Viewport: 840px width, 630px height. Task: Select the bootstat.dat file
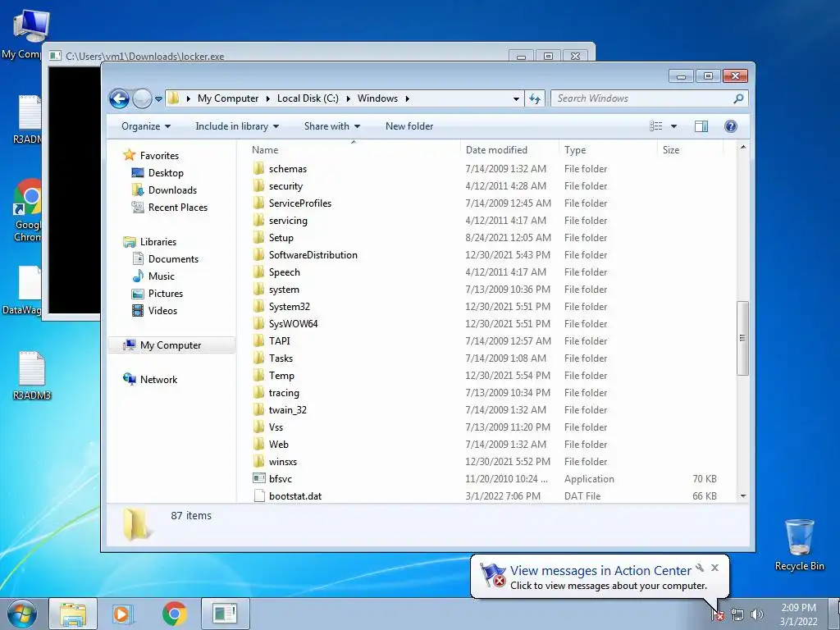pyautogui.click(x=294, y=496)
